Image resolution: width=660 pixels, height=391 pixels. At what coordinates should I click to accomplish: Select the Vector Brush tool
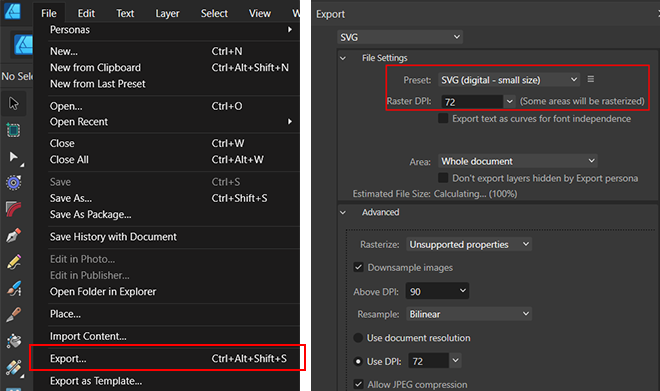tap(13, 288)
